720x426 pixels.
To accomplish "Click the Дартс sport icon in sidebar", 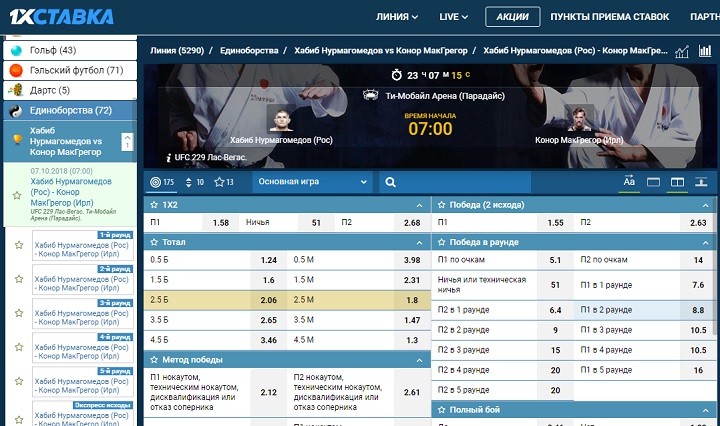I will 16,90.
